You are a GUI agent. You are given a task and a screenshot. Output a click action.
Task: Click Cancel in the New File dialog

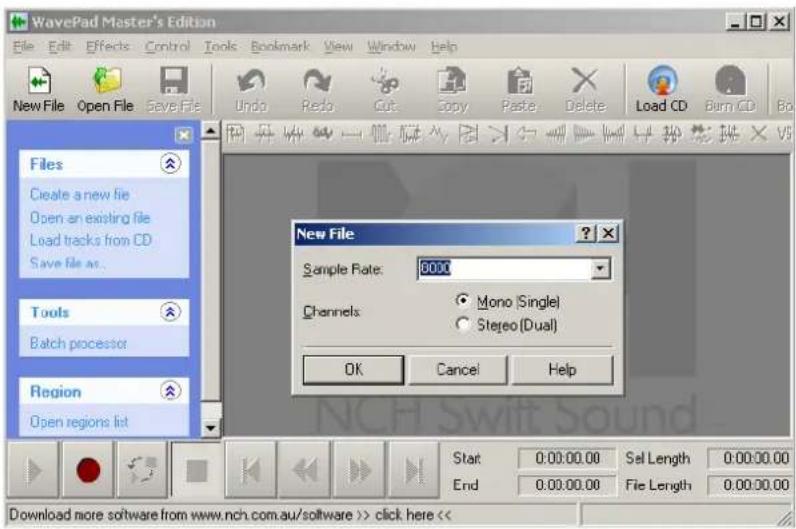click(458, 370)
